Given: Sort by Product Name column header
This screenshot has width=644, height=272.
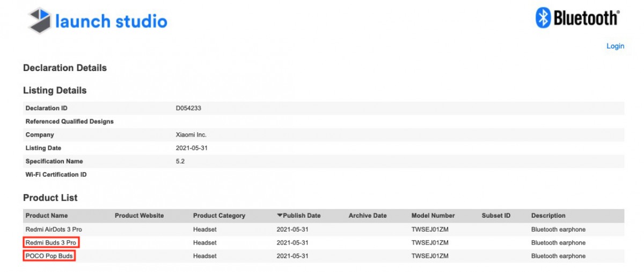Looking at the screenshot, I should click(47, 216).
